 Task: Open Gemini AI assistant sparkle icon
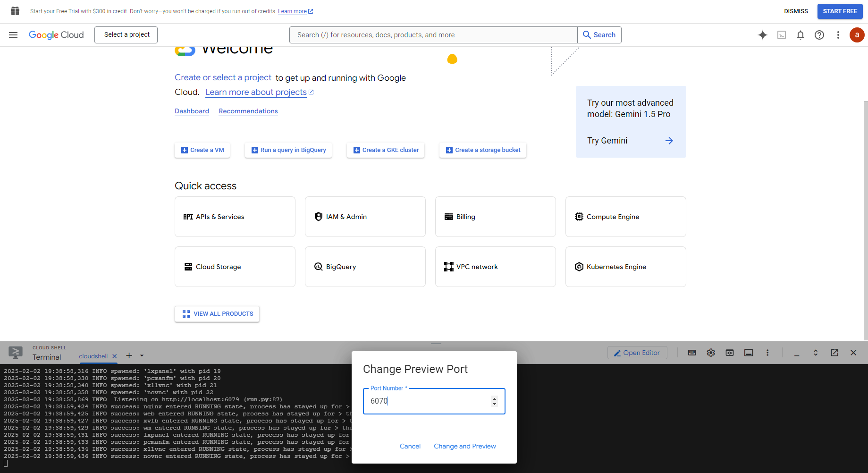tap(763, 35)
